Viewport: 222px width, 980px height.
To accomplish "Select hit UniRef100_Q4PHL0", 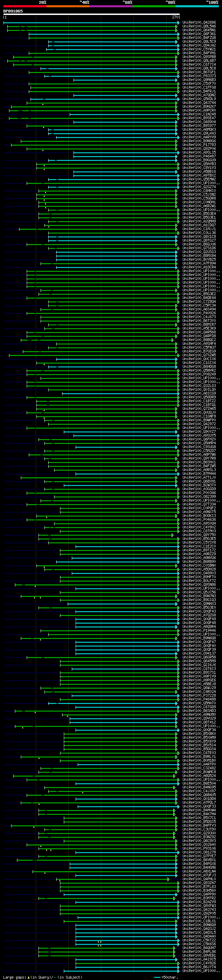I will pos(199,879).
